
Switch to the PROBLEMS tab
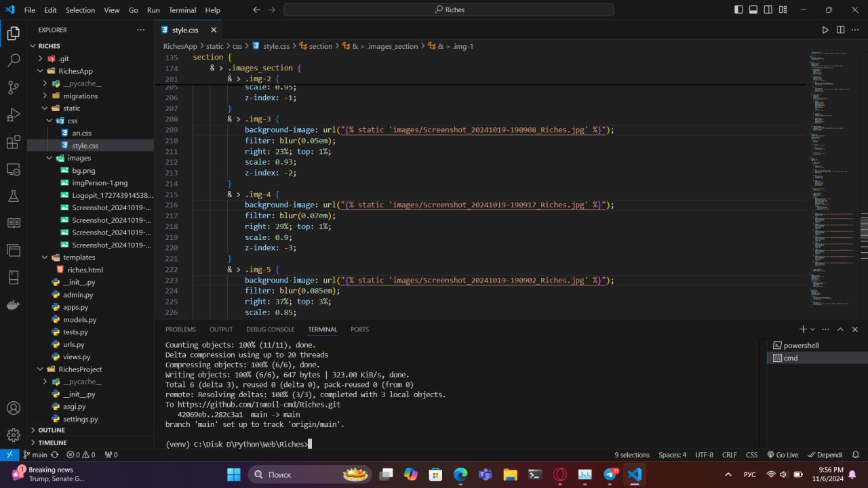(180, 329)
